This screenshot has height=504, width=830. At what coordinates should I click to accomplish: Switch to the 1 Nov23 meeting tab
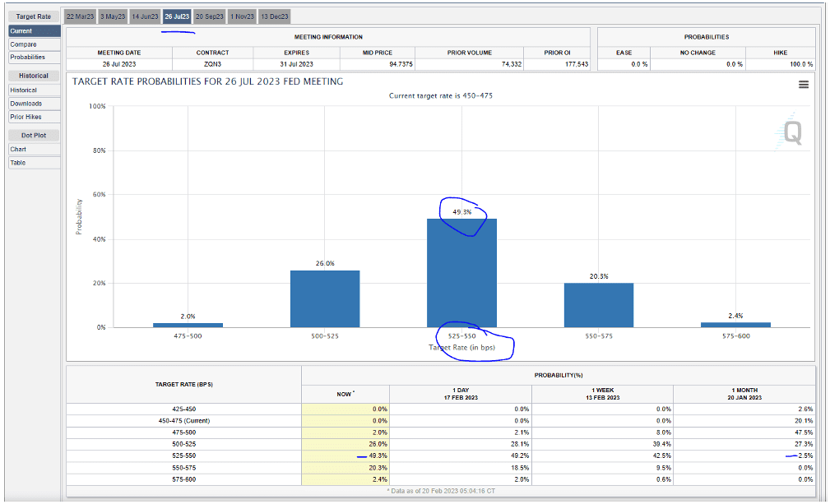pos(242,16)
